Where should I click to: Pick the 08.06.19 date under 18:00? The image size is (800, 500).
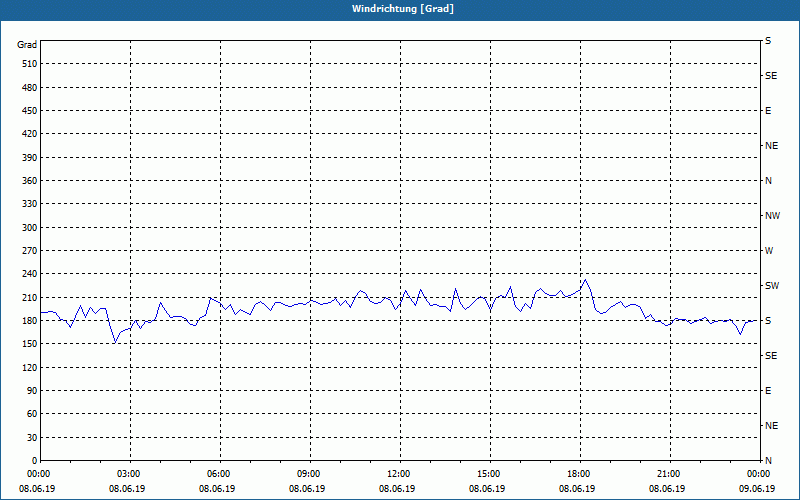pyautogui.click(x=577, y=489)
